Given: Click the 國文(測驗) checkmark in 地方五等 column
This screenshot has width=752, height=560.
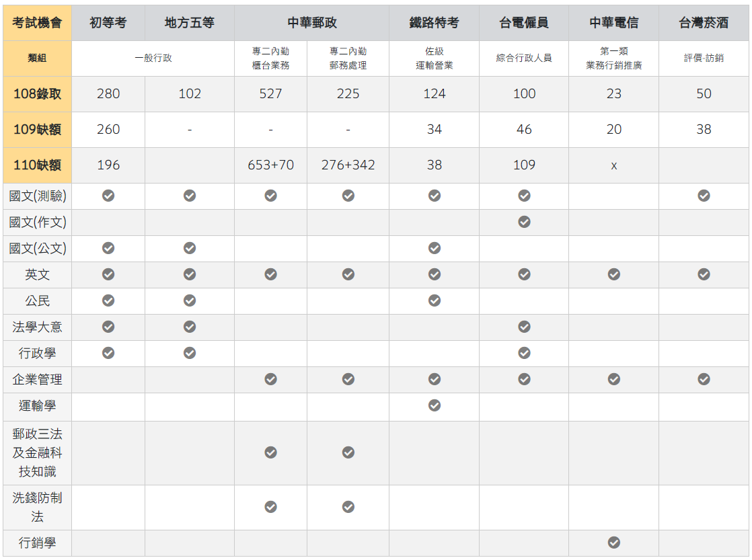Looking at the screenshot, I should (x=190, y=196).
